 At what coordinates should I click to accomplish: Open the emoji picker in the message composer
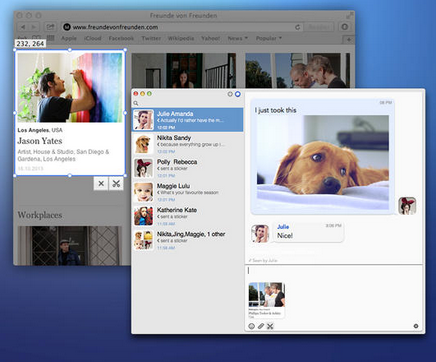click(252, 326)
